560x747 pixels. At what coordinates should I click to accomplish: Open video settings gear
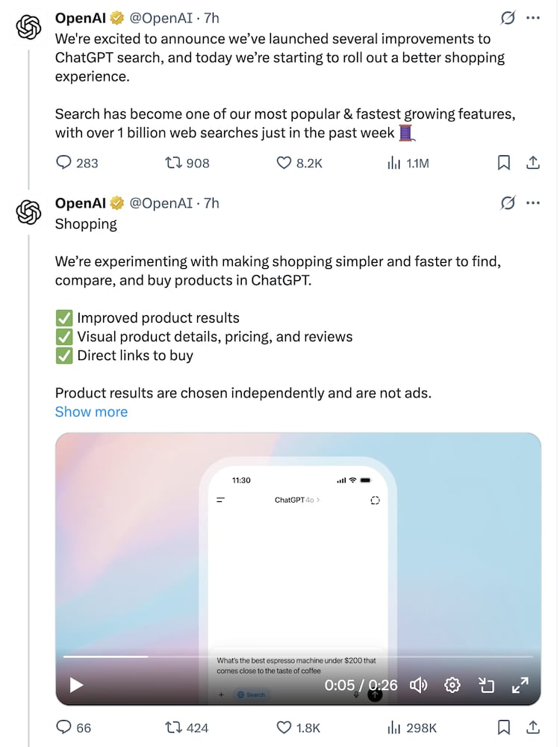coord(452,684)
